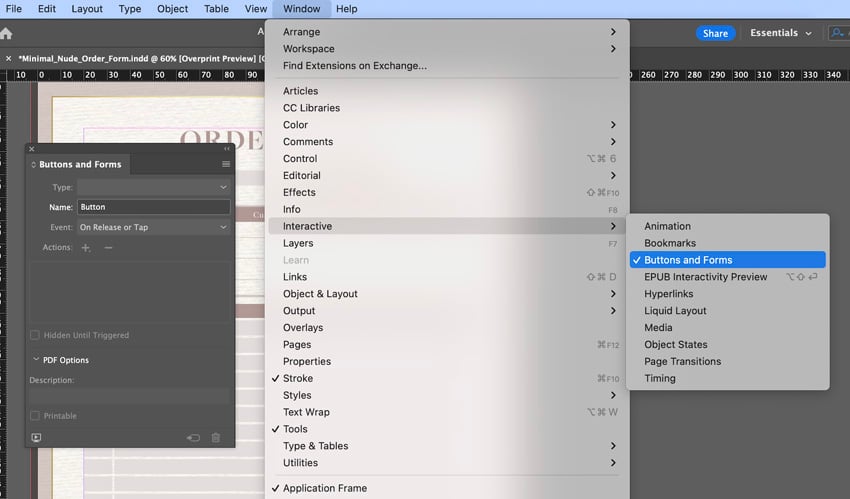
Task: Open the Help menu
Action: tap(346, 9)
